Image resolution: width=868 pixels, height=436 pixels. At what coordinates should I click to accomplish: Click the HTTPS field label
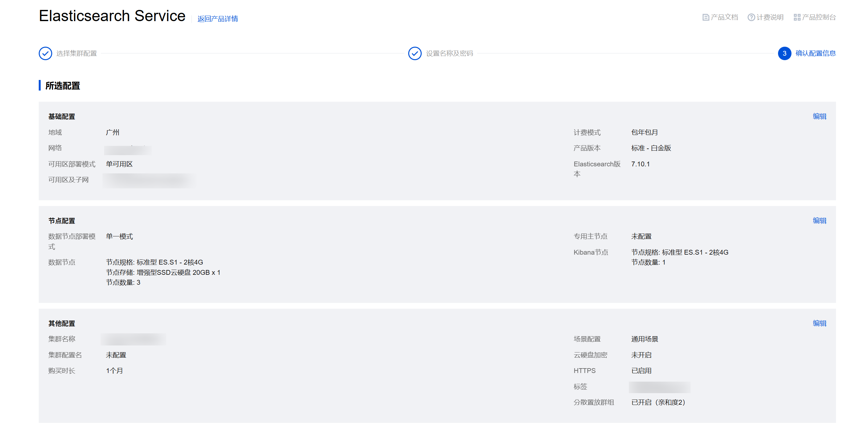tap(585, 371)
